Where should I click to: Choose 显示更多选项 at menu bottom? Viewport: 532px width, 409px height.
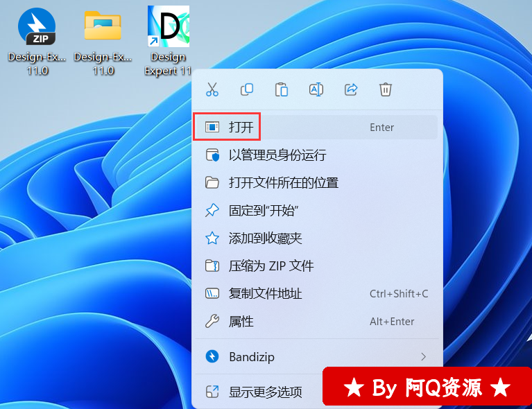click(258, 392)
